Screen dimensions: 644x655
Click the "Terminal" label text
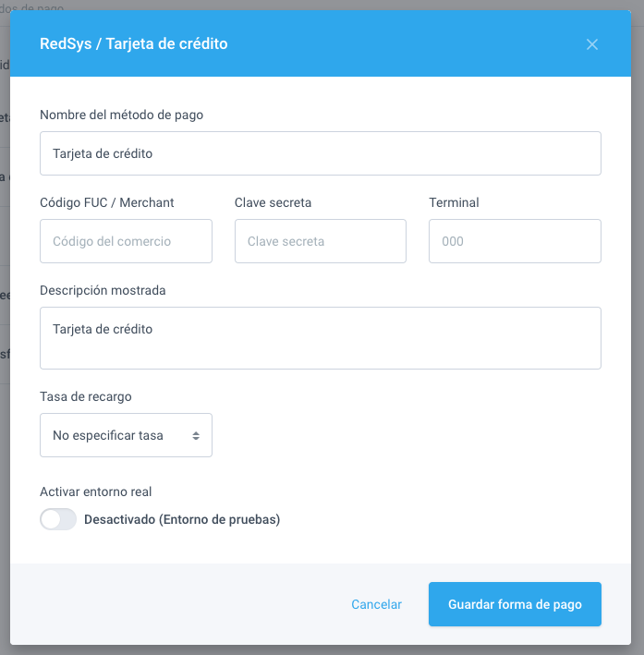pyautogui.click(x=454, y=202)
